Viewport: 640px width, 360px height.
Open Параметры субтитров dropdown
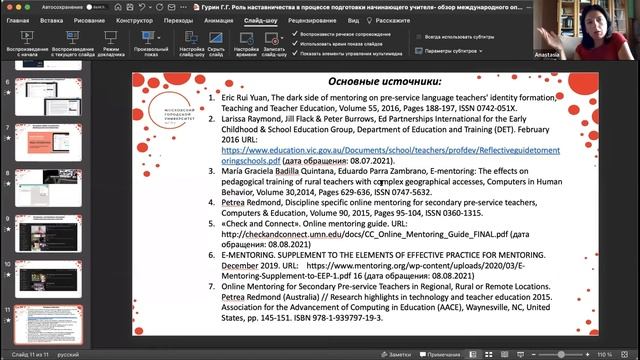(x=449, y=51)
